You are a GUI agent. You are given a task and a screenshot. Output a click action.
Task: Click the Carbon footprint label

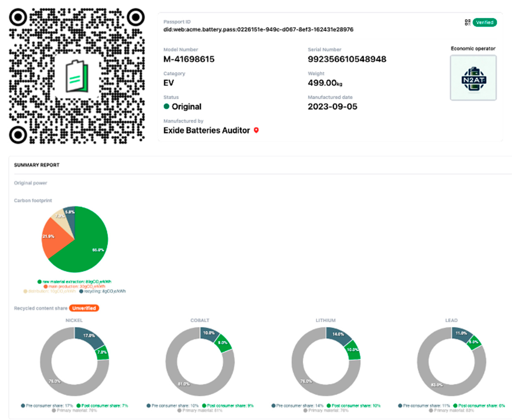pos(33,201)
